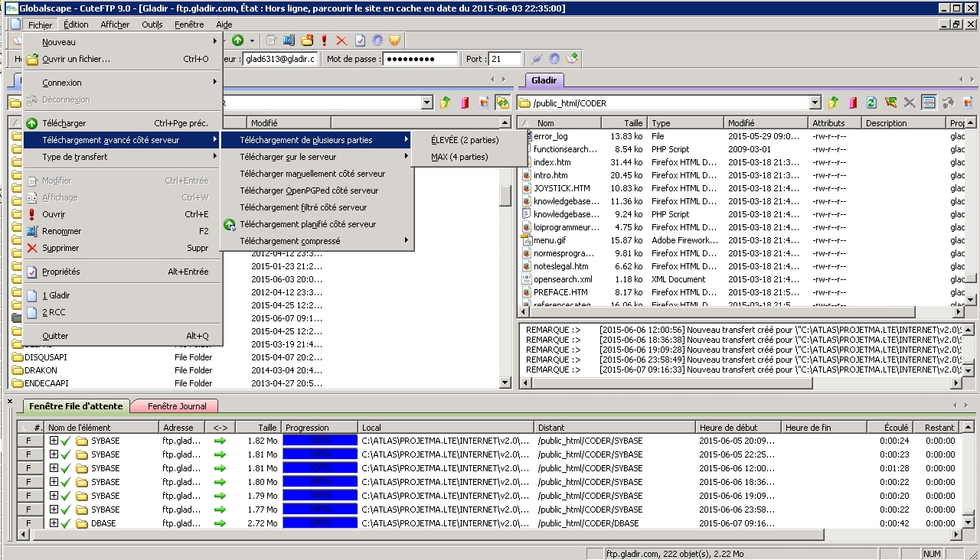Click the green upload arrow toolbar icon

pos(238,41)
